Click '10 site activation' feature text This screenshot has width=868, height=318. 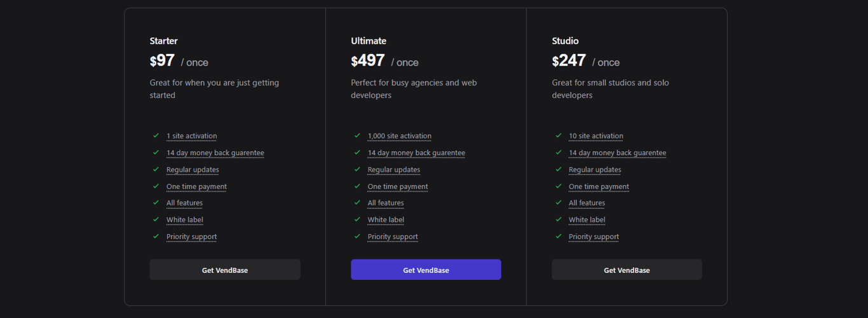click(595, 136)
